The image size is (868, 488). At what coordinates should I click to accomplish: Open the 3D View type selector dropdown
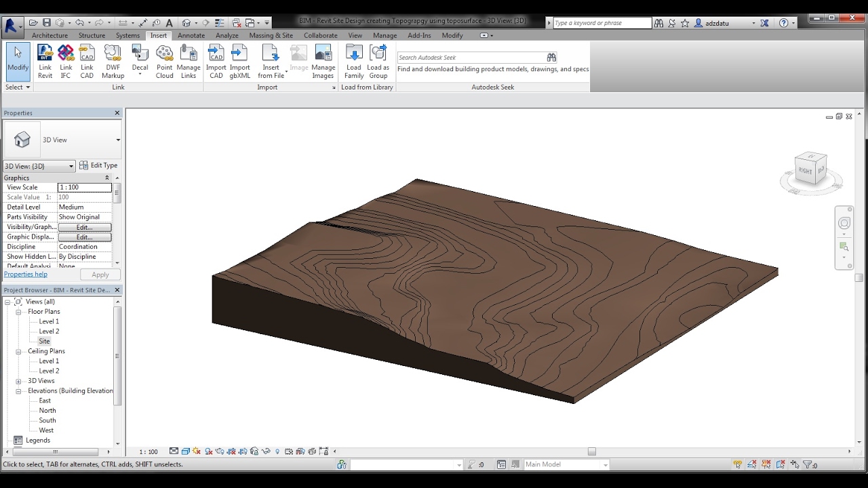tap(118, 140)
